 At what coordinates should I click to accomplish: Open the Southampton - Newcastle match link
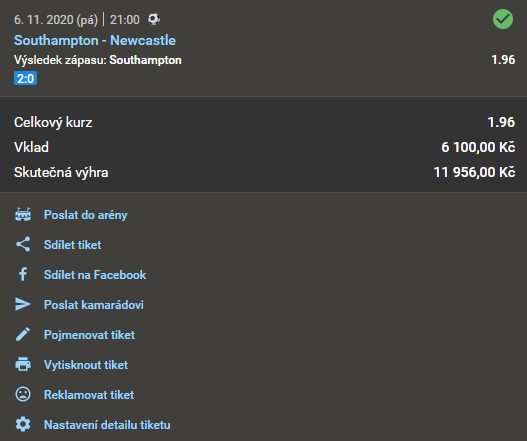[x=95, y=40]
